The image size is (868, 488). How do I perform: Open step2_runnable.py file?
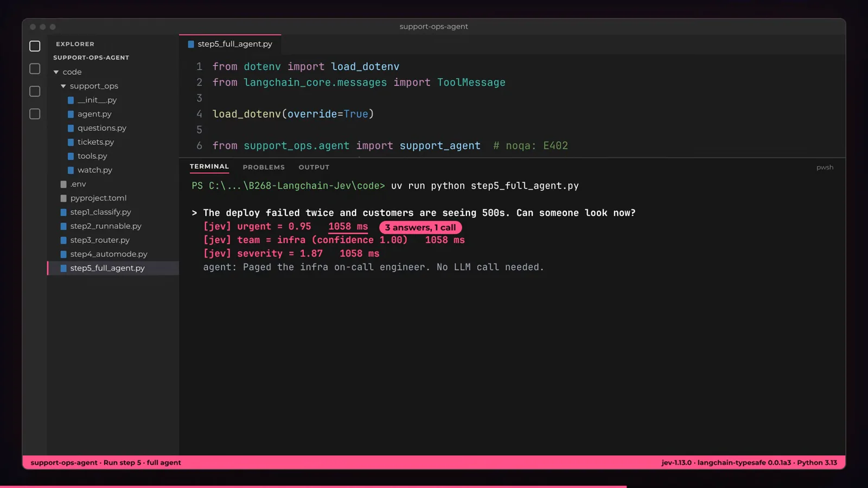point(106,226)
